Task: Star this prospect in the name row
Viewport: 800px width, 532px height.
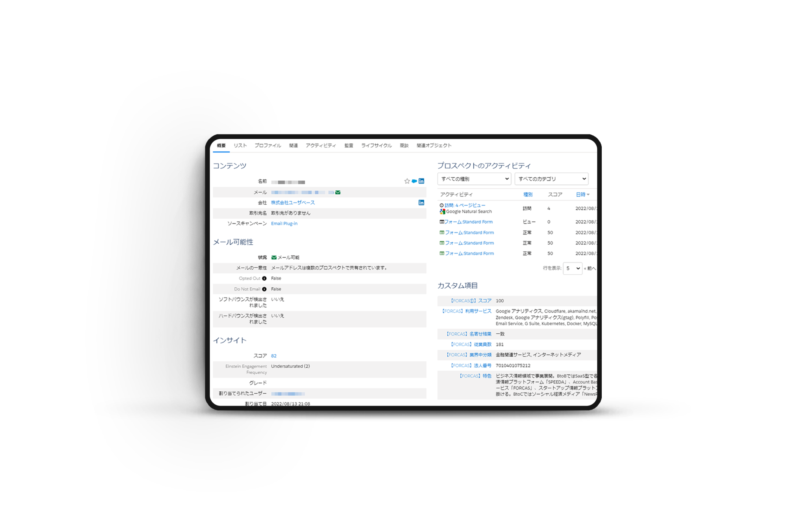Action: tap(407, 181)
